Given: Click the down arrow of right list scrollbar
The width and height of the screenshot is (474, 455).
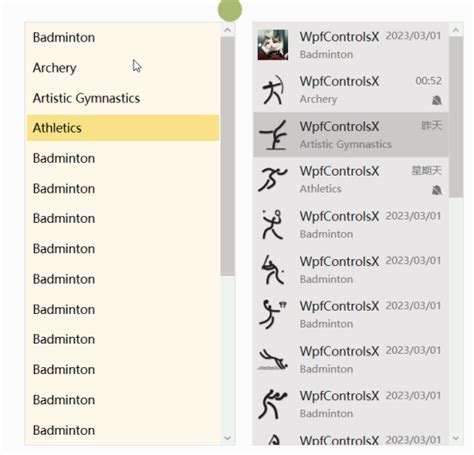Looking at the screenshot, I should tap(456, 438).
